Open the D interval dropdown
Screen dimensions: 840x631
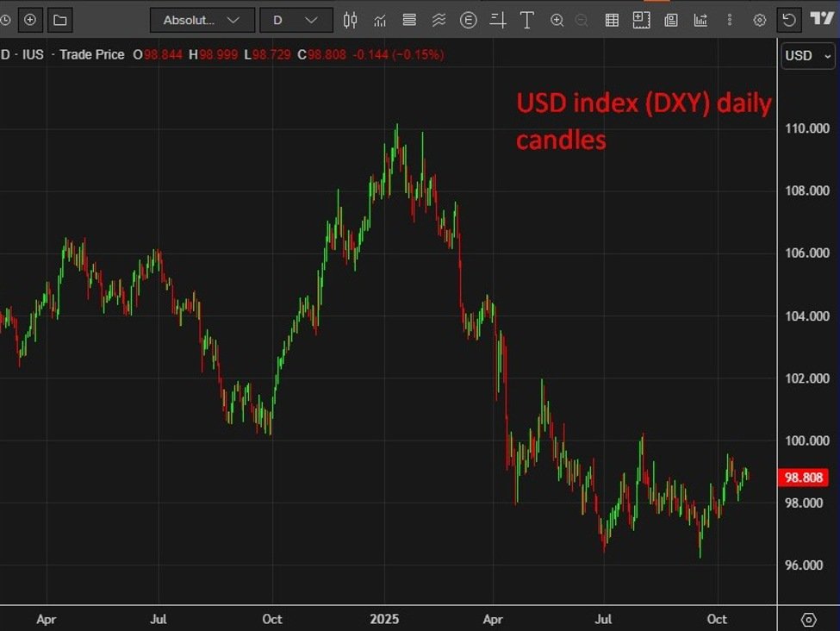pyautogui.click(x=296, y=20)
